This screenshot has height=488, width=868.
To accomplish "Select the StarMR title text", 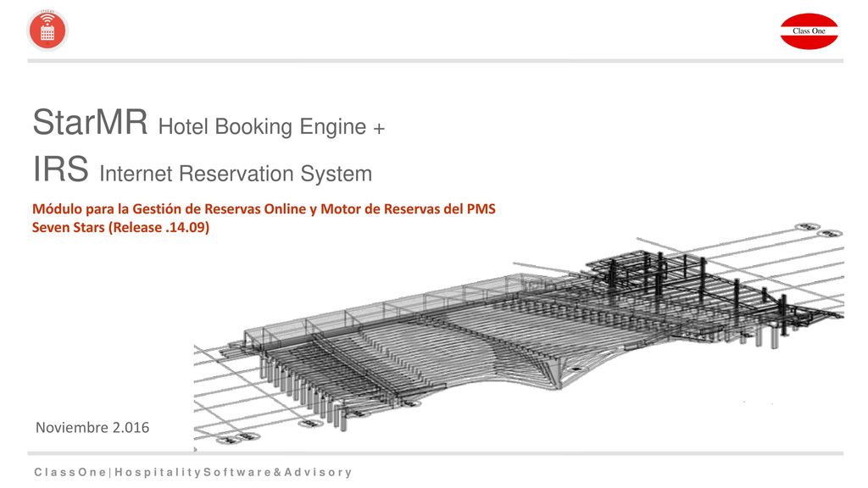I will point(90,122).
